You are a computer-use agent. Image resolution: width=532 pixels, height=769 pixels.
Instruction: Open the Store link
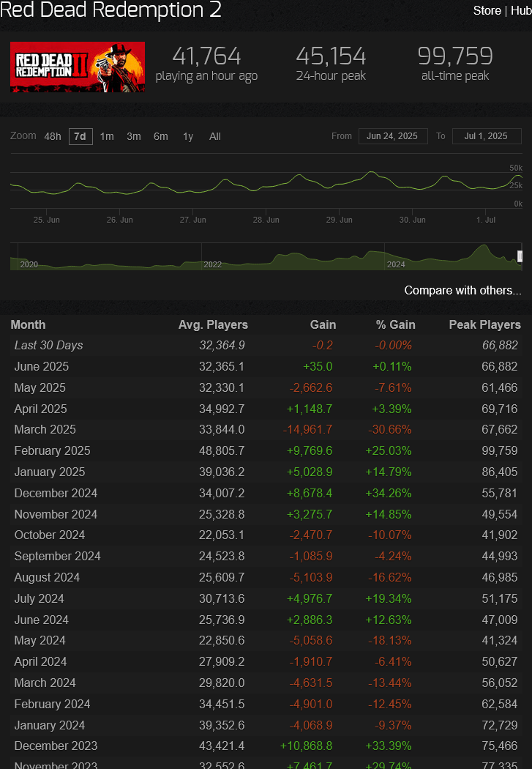tap(487, 11)
